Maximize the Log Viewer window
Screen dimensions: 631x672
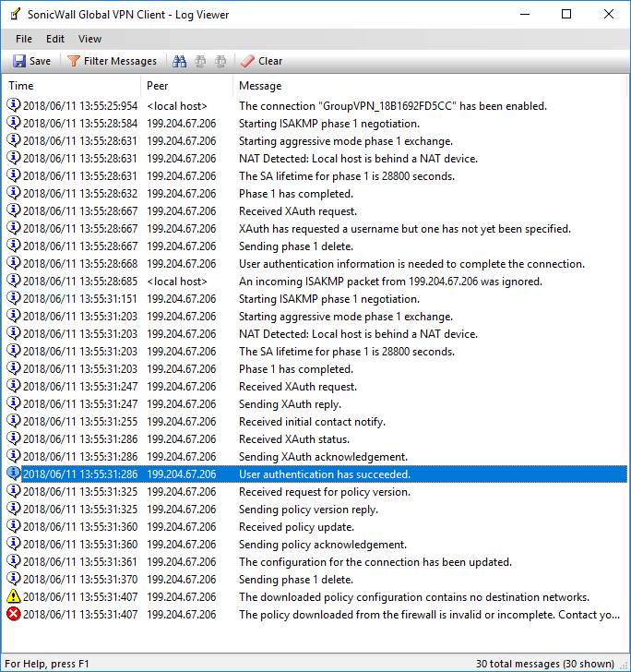click(566, 14)
